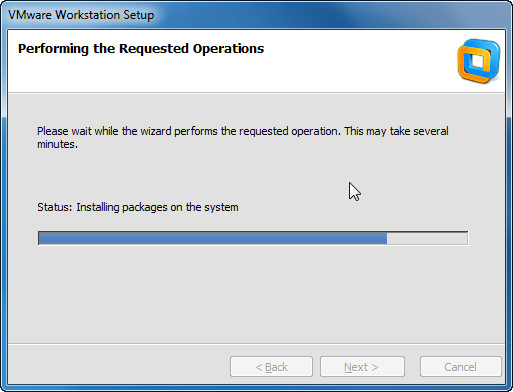
Task: Click the VMware Workstation logo icon
Action: [479, 61]
